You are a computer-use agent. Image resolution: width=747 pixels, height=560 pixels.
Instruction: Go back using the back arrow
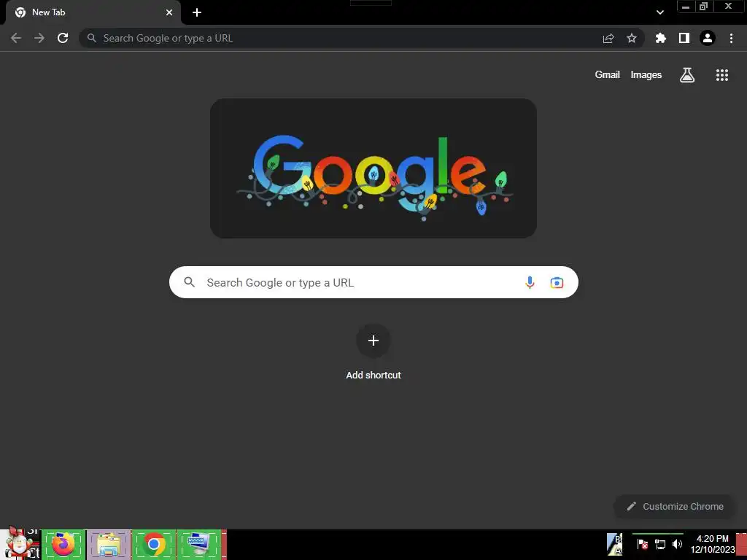click(16, 38)
